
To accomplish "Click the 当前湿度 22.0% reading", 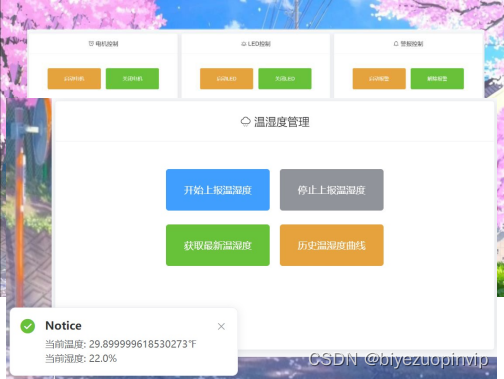I will click(x=81, y=359).
